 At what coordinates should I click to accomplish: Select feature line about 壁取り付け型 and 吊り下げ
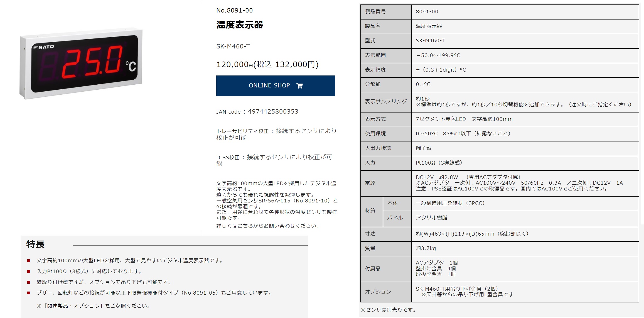[x=105, y=282]
